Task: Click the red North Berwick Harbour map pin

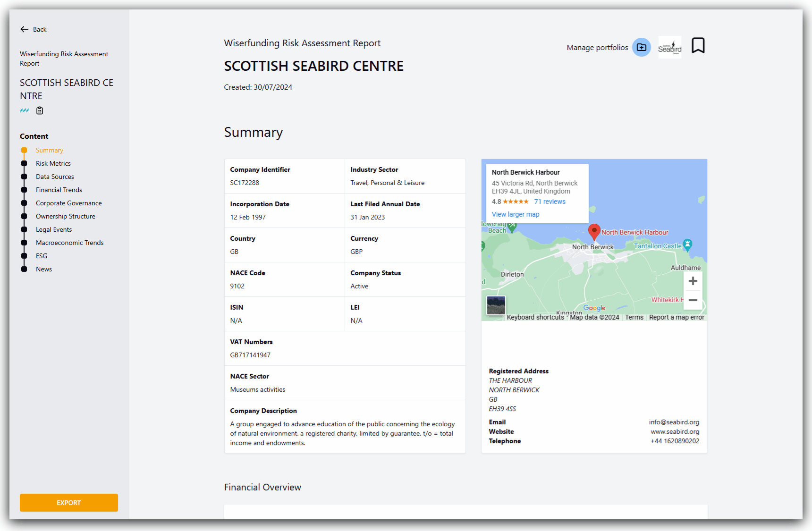Action: 594,231
